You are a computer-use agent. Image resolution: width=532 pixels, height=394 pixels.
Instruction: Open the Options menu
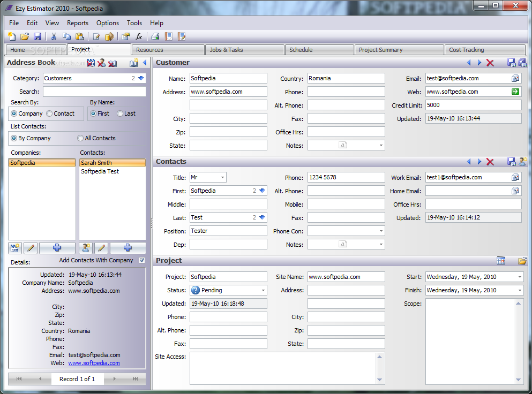point(108,23)
